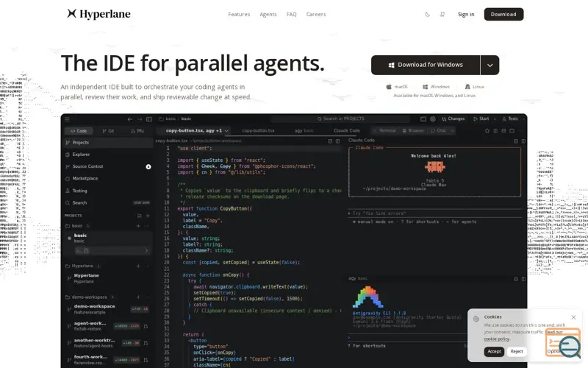The width and height of the screenshot is (588, 368).
Task: Open the Careers nav link
Action: pos(316,14)
